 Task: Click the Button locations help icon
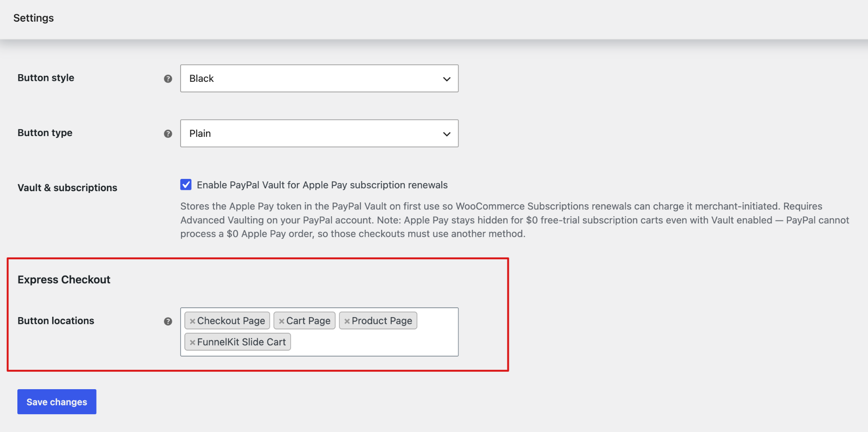(168, 321)
